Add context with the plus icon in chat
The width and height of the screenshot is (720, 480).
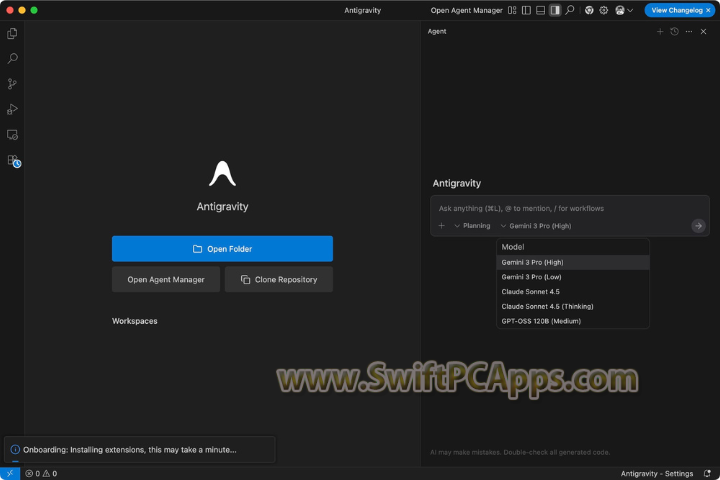point(441,226)
